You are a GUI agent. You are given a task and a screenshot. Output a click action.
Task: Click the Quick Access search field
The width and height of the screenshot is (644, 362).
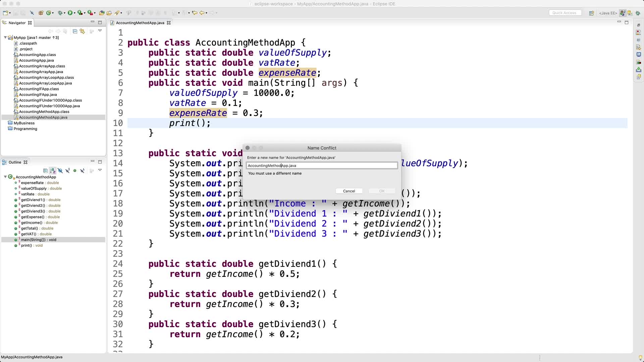coord(565,13)
